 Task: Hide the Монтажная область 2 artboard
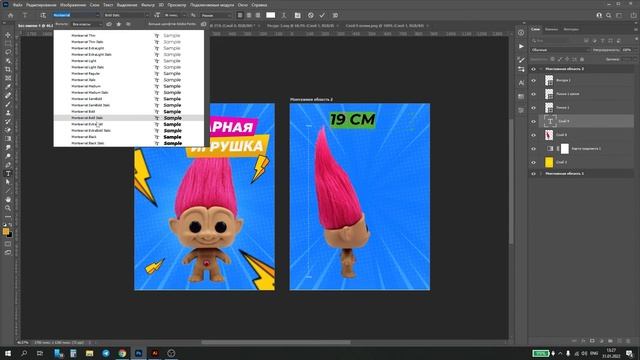(x=533, y=69)
